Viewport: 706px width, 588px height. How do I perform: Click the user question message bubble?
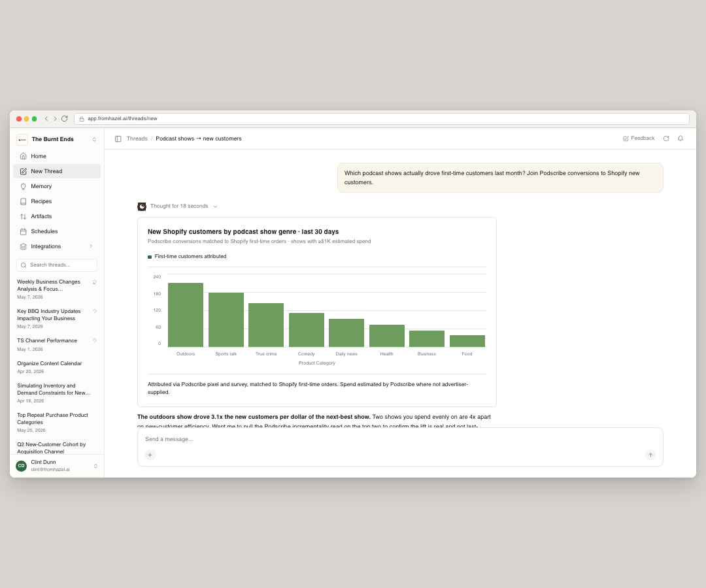500,178
